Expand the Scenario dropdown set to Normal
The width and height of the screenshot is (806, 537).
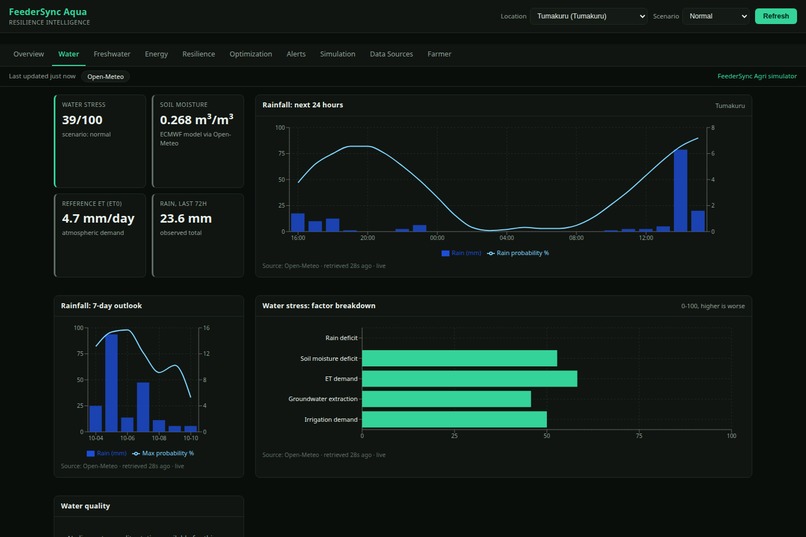(716, 16)
